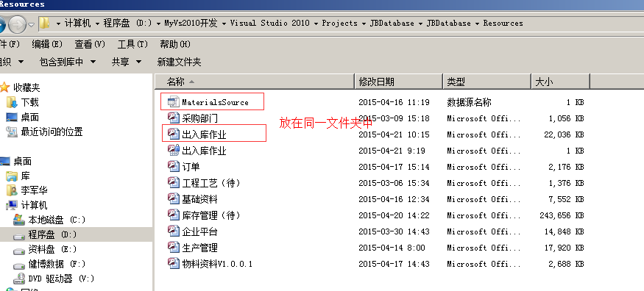Open the 编辑(E) menu
Screen dimensions: 644x291
pyautogui.click(x=47, y=44)
